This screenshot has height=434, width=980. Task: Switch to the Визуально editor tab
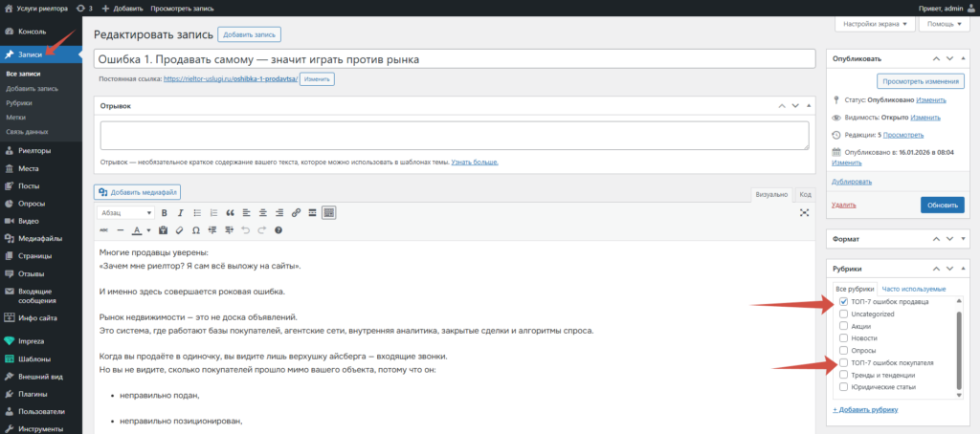(x=772, y=195)
